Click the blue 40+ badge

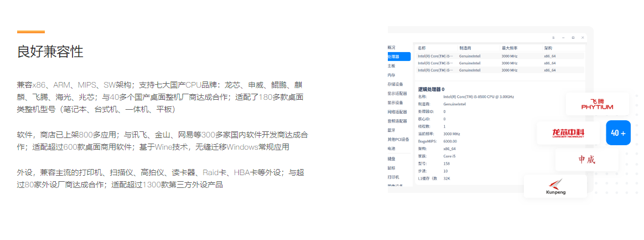point(618,133)
